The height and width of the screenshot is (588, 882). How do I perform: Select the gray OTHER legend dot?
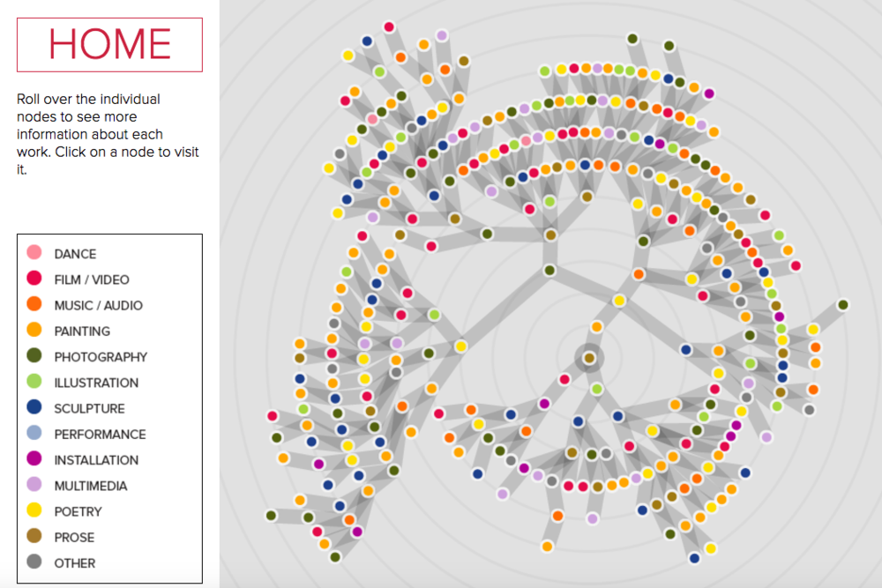point(34,562)
